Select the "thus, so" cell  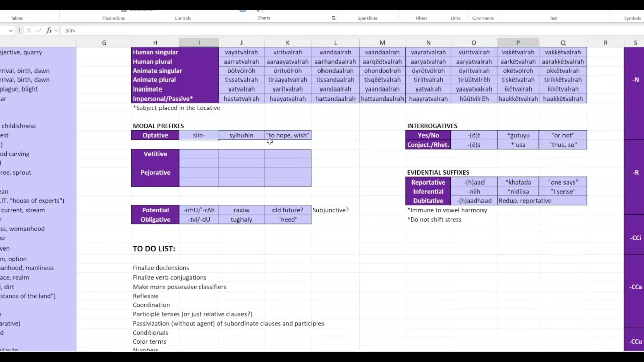(x=563, y=145)
